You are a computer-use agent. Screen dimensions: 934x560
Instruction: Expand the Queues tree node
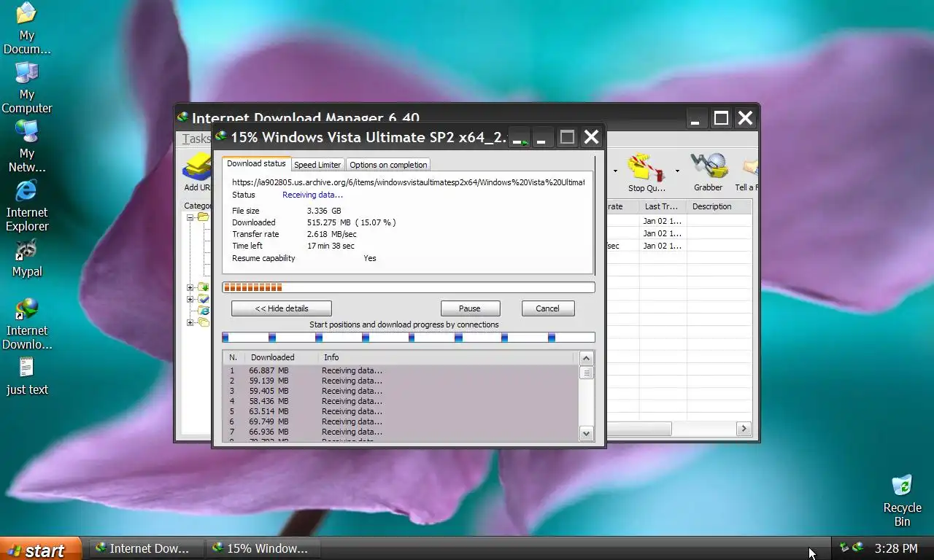[x=190, y=322]
